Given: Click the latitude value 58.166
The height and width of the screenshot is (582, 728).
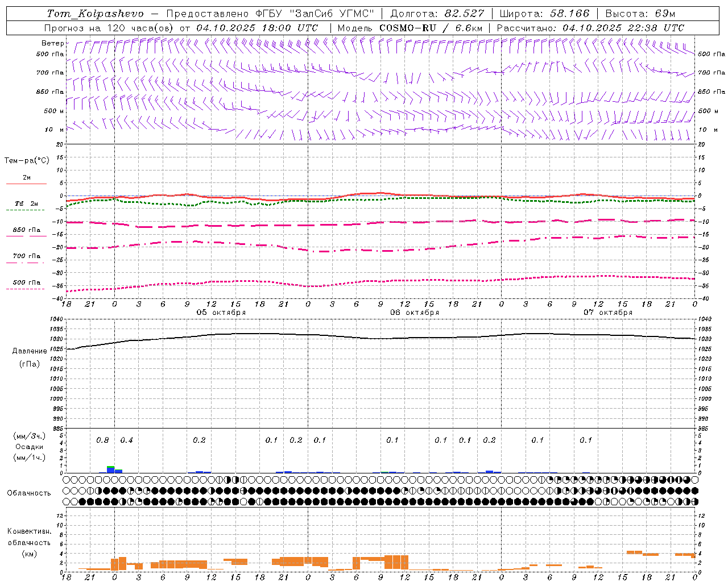Looking at the screenshot, I should point(570,14).
